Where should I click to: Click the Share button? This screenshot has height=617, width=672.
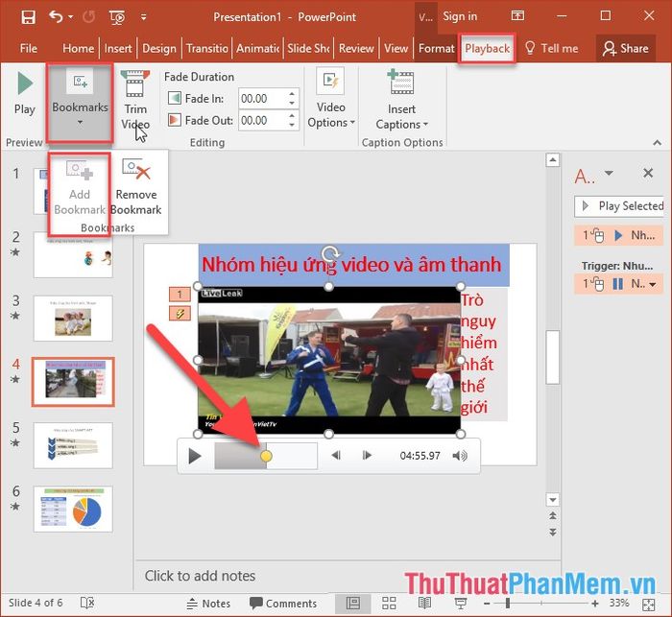point(626,48)
